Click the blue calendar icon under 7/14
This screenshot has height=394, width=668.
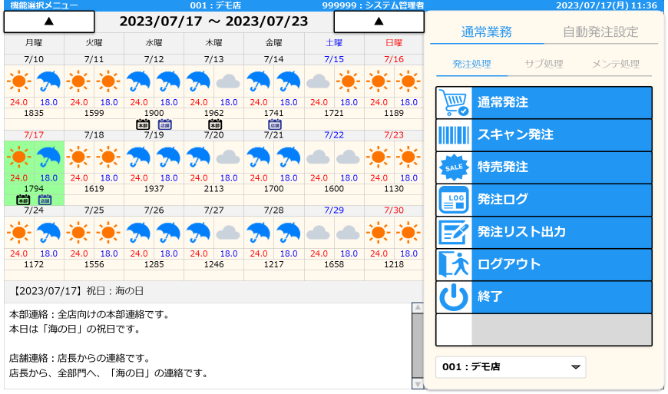tap(275, 124)
